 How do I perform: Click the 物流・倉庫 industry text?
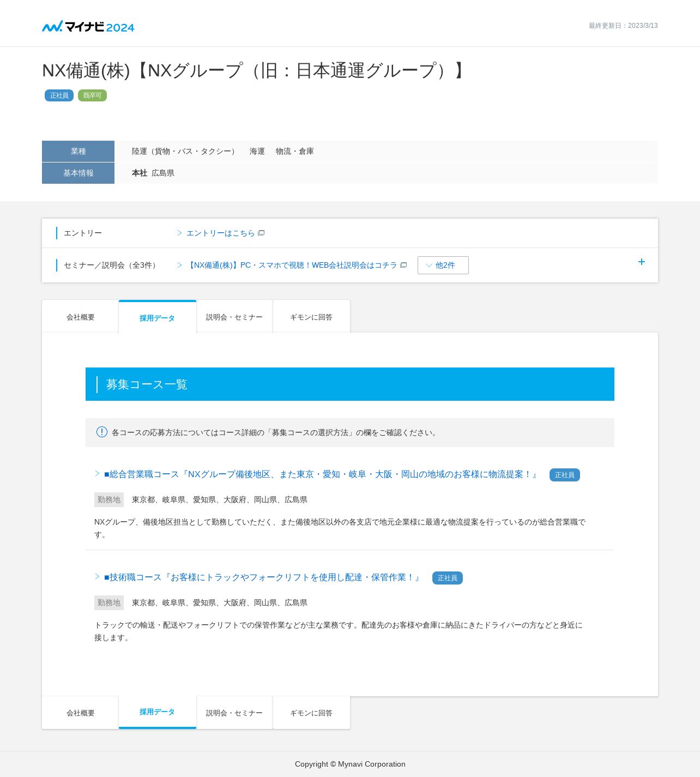coord(295,151)
